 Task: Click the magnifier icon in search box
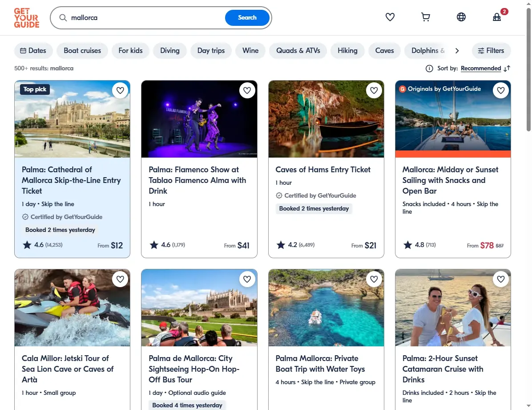(x=63, y=18)
